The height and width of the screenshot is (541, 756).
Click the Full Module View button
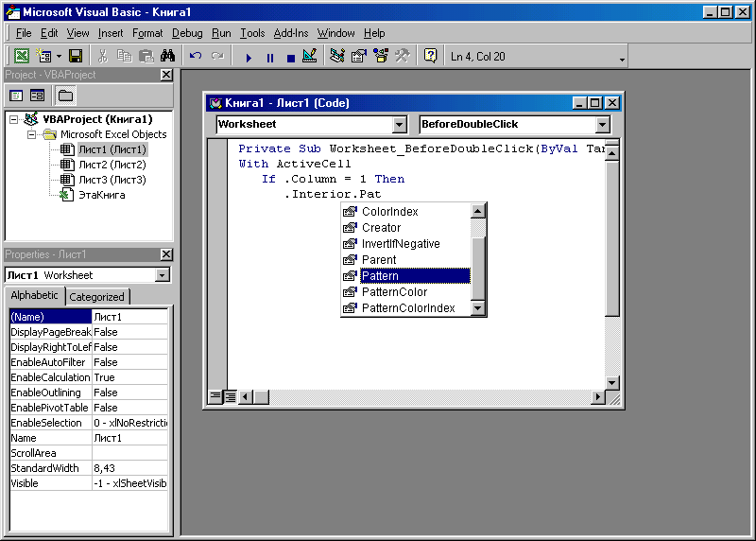[x=231, y=396]
